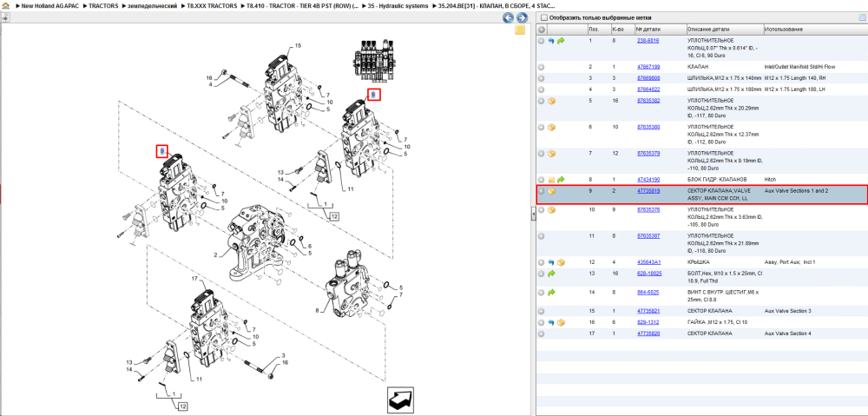Click blue arrow icon in row 238-6016
Screen dimensions: 868x416
(551, 41)
